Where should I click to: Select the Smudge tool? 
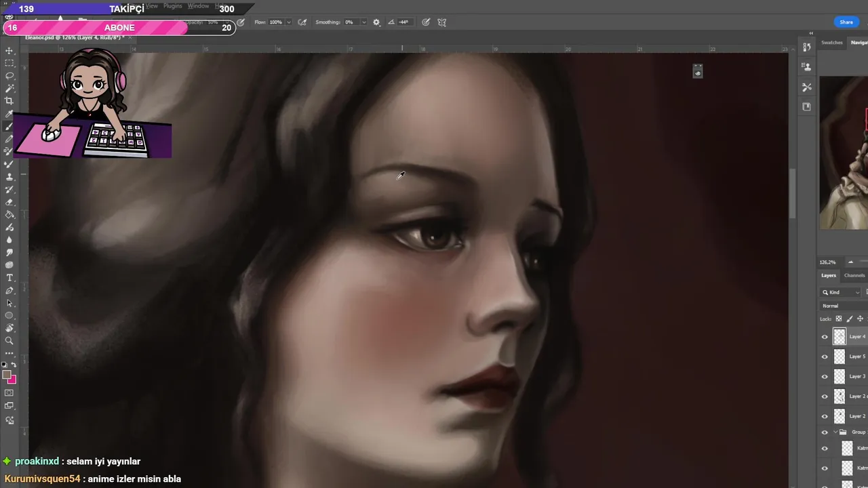[9, 252]
